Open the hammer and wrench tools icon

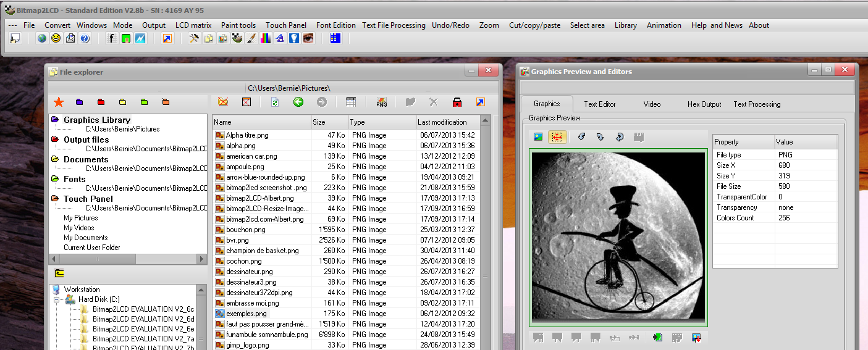(x=194, y=39)
